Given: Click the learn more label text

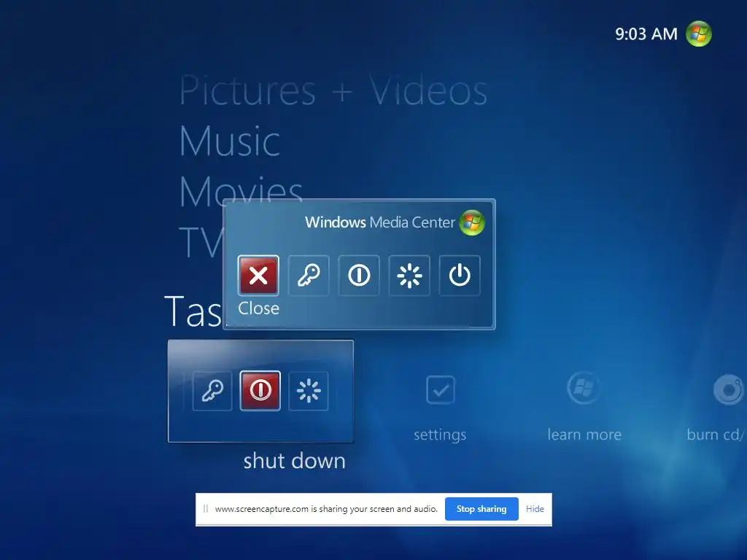Looking at the screenshot, I should click(584, 435).
